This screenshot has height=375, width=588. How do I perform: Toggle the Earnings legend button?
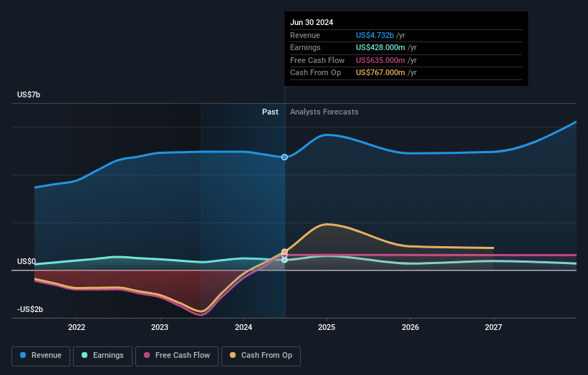click(102, 356)
